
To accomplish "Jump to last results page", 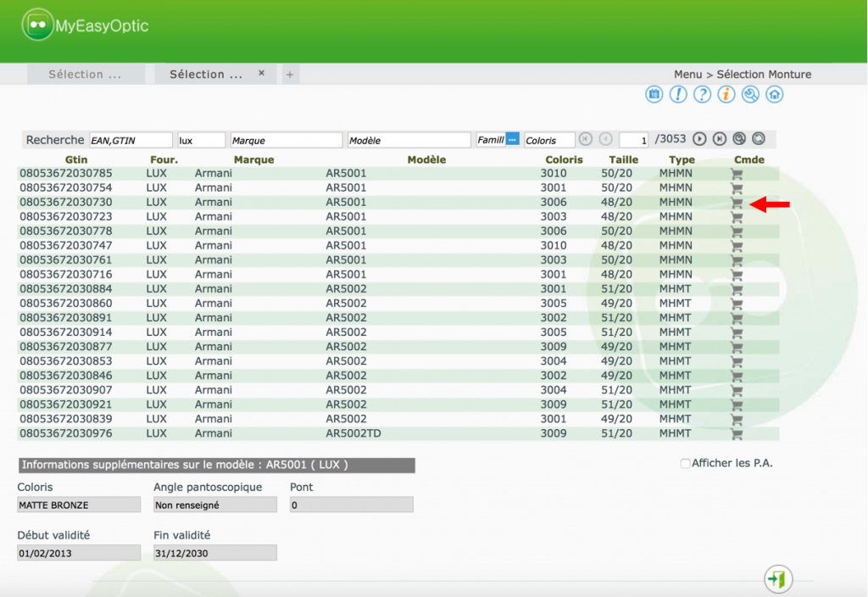I will [x=720, y=139].
